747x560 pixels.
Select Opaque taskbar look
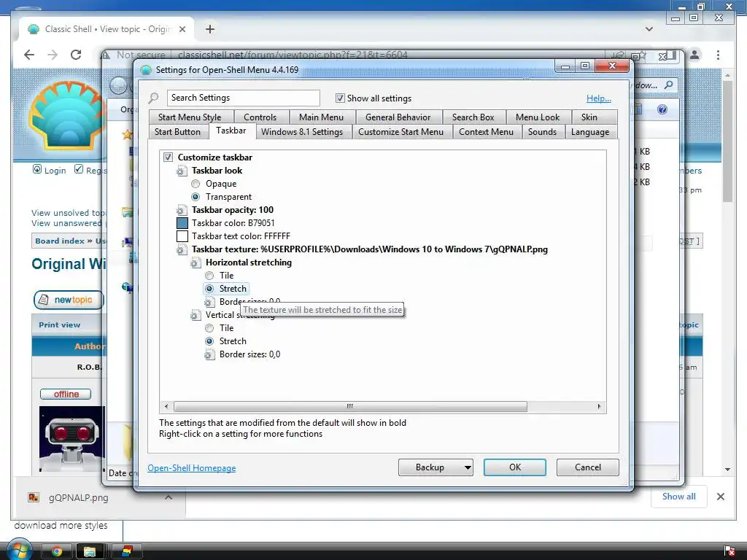tap(196, 184)
